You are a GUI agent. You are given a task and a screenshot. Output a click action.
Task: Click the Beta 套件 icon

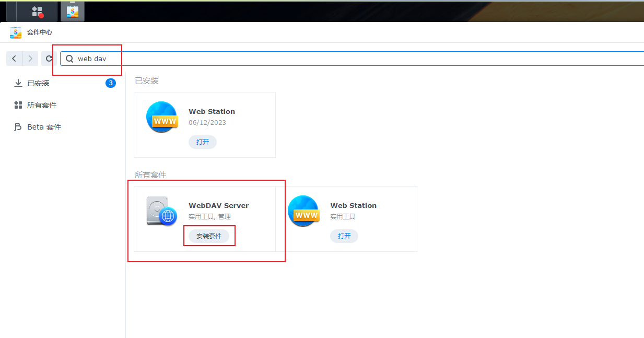pyautogui.click(x=18, y=127)
